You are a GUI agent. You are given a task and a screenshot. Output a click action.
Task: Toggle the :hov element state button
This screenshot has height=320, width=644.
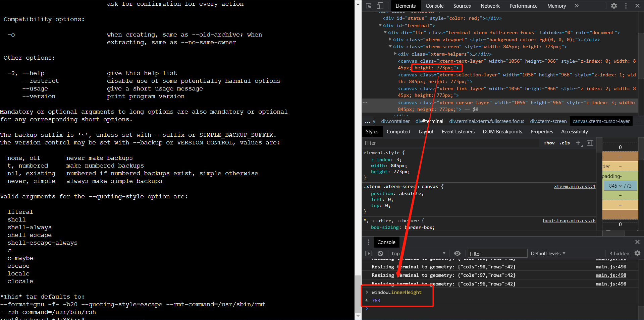[549, 143]
